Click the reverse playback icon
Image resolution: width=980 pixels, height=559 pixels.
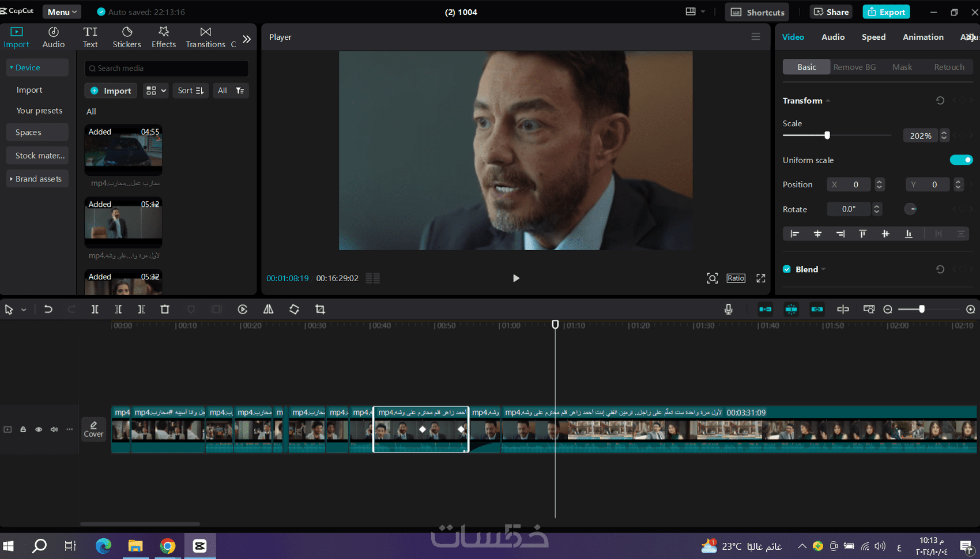pos(243,309)
